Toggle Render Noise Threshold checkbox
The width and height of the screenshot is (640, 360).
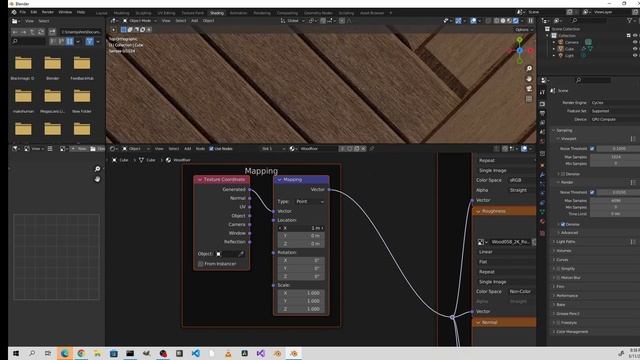pos(592,192)
